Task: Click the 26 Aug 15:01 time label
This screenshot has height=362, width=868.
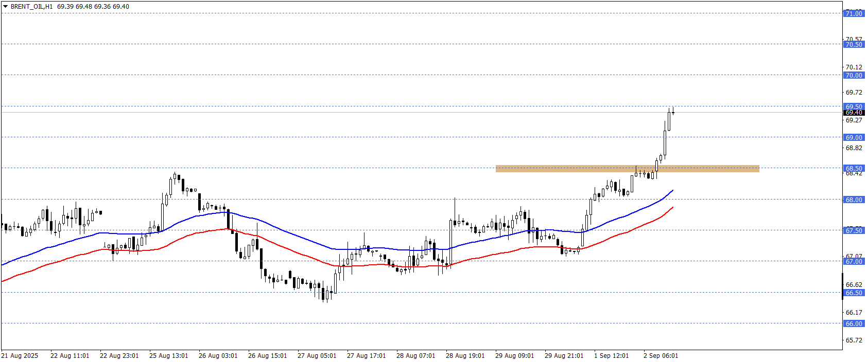Action: coord(267,356)
